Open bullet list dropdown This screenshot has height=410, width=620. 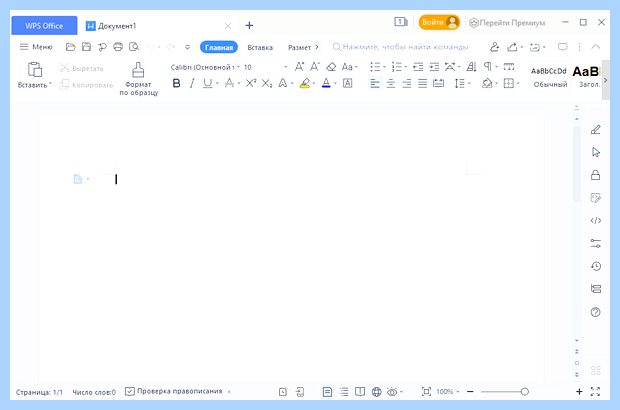384,67
